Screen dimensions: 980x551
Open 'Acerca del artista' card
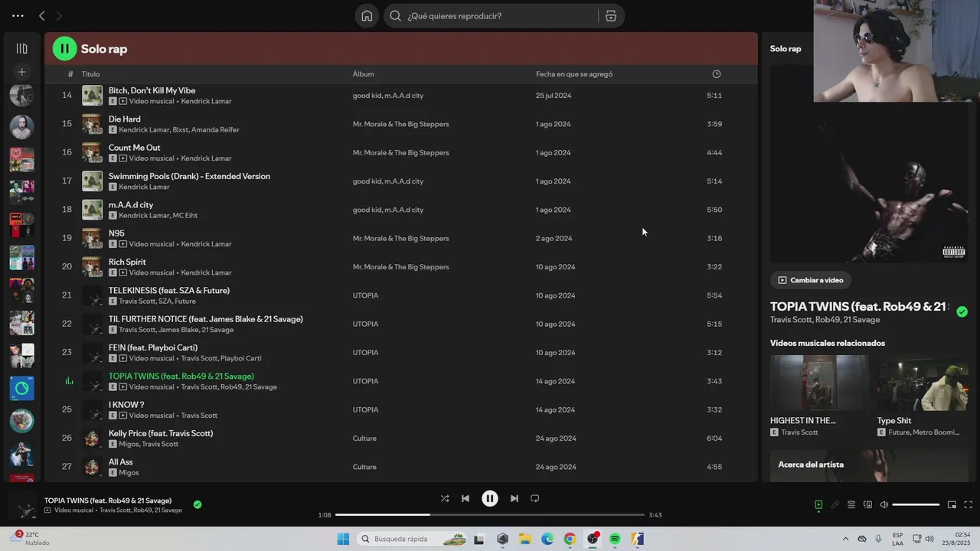[x=869, y=465]
